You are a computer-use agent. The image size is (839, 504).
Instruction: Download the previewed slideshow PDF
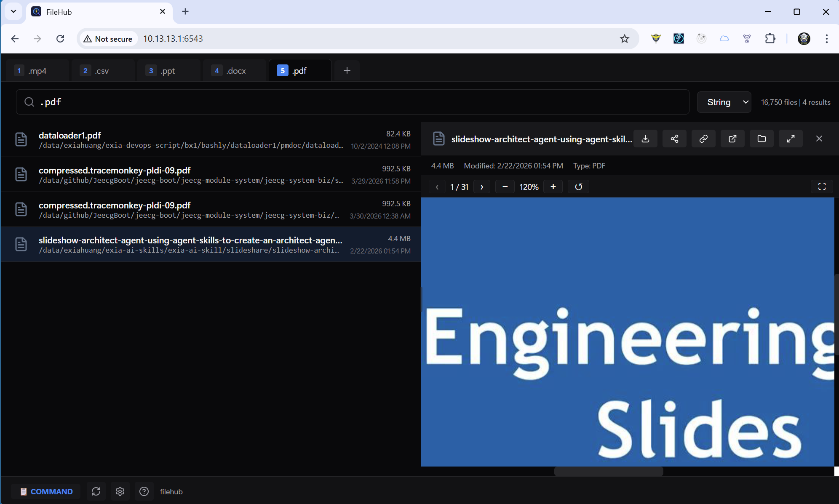pos(645,138)
